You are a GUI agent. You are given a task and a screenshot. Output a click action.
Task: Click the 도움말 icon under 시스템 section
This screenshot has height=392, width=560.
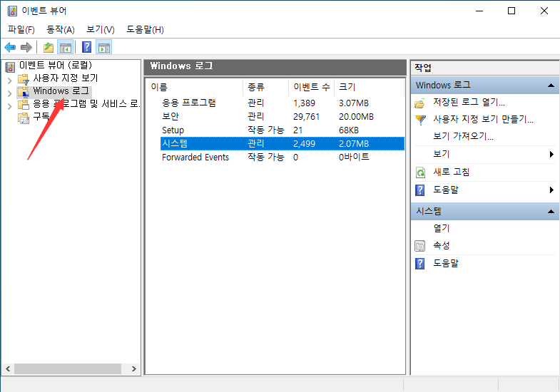coord(420,264)
